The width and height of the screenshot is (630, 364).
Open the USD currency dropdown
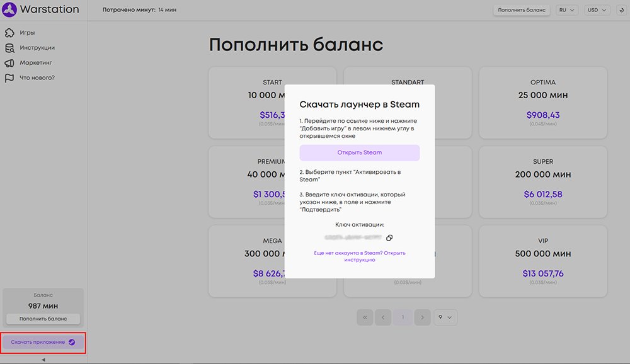point(597,9)
